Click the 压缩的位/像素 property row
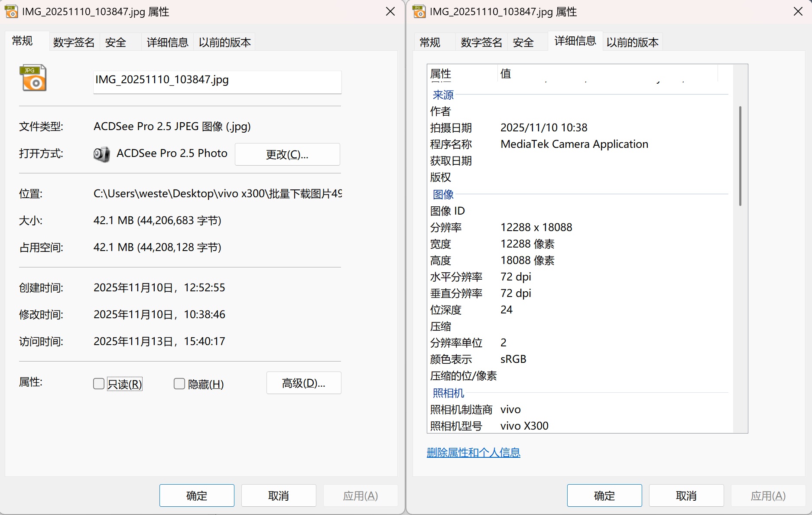Screen dimensions: 812x515 (579, 375)
